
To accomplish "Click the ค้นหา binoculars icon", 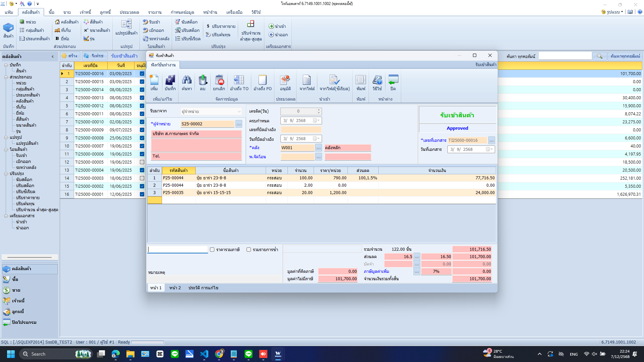I will point(187,81).
